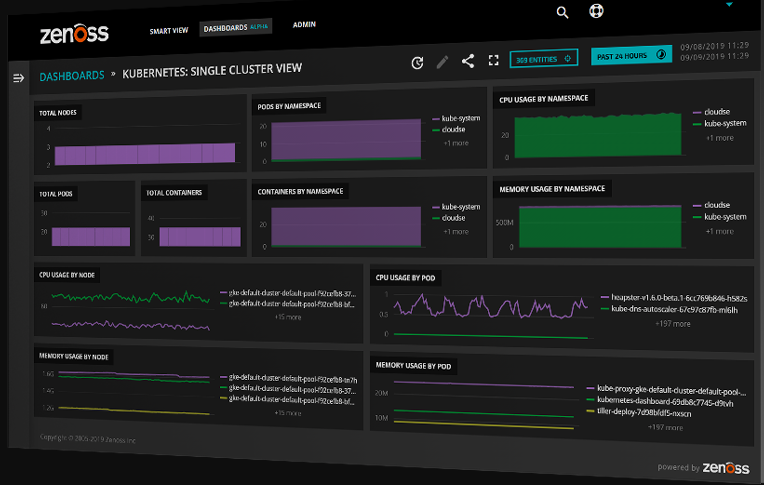
Task: Open the user dropdown arrow at top right
Action: click(x=729, y=4)
